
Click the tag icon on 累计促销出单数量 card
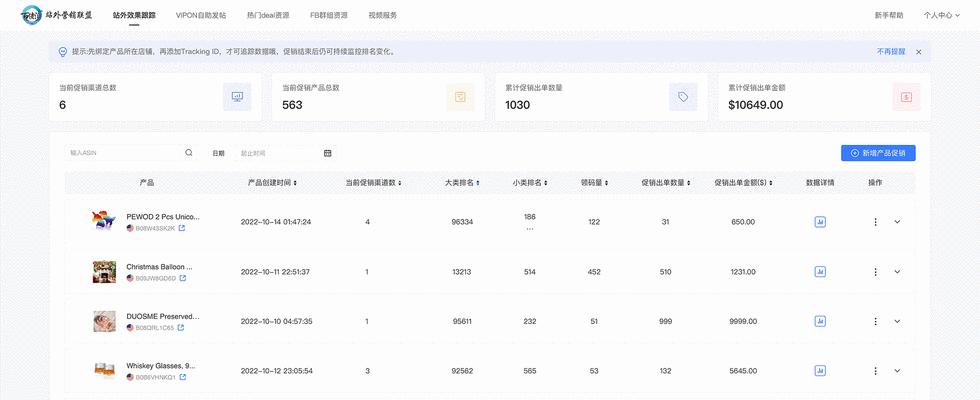tap(683, 97)
